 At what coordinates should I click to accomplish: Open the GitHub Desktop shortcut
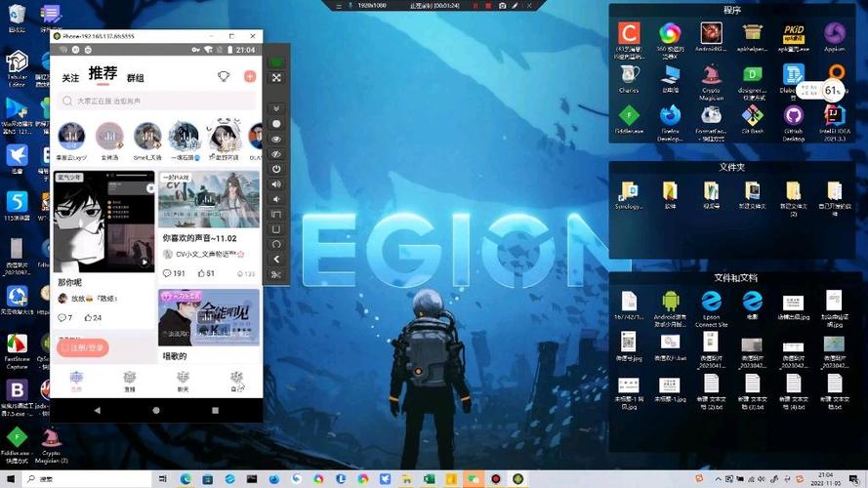tap(793, 123)
